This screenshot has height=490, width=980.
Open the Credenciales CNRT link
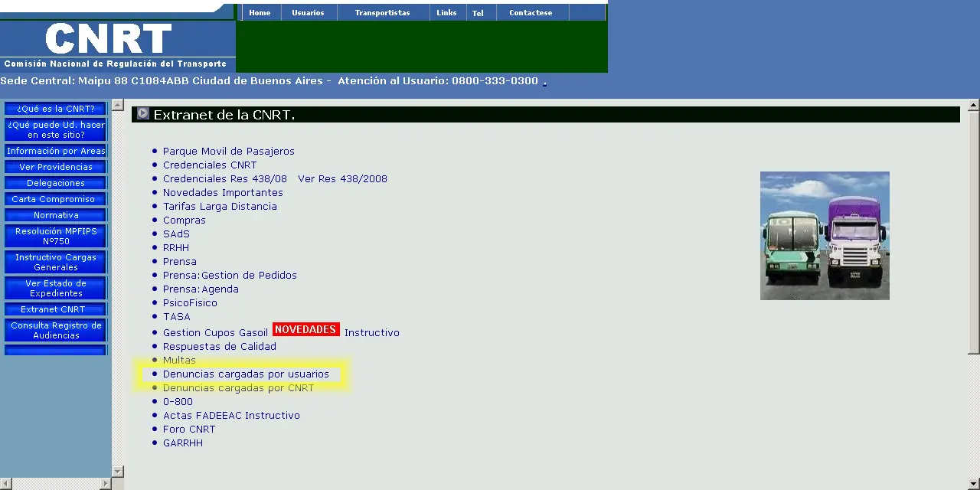click(210, 165)
